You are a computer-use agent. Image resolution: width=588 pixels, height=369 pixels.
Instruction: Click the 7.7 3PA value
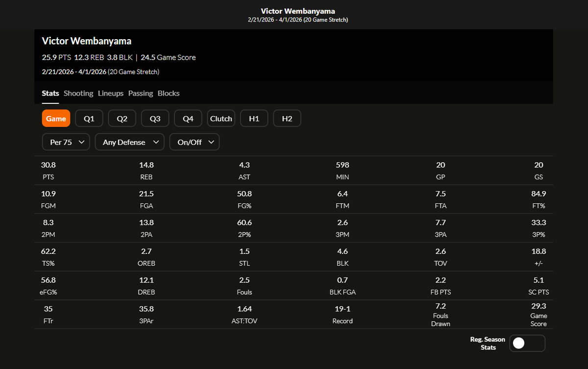[x=441, y=222]
